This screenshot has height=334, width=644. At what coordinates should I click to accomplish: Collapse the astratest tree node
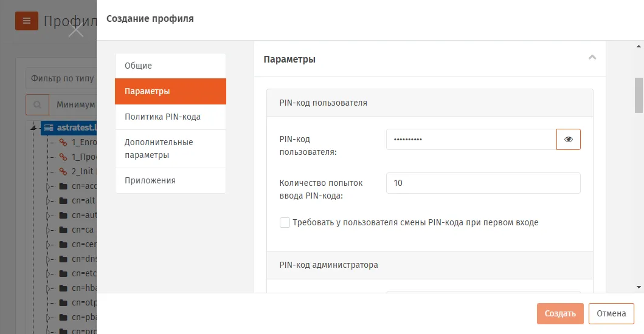pos(33,128)
